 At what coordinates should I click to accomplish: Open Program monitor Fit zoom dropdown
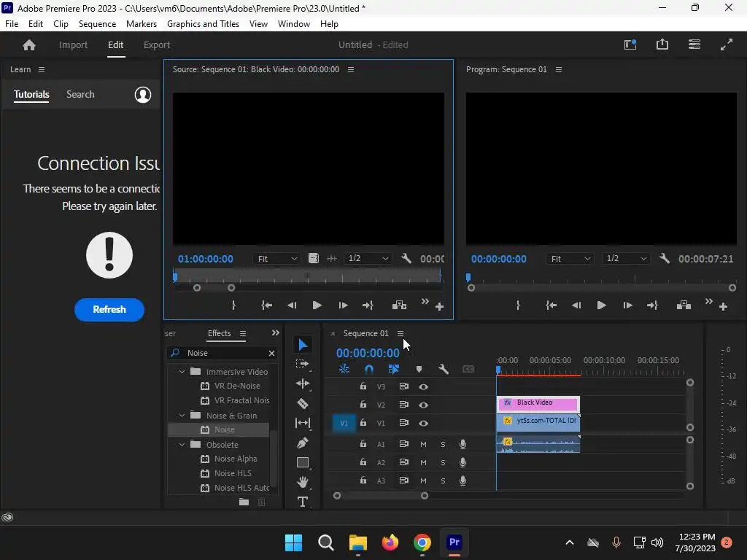(x=570, y=259)
